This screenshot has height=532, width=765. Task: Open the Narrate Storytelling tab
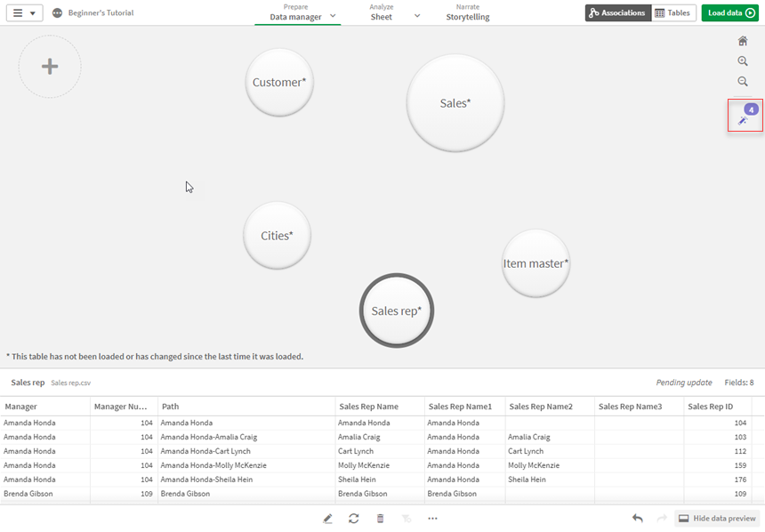click(467, 12)
